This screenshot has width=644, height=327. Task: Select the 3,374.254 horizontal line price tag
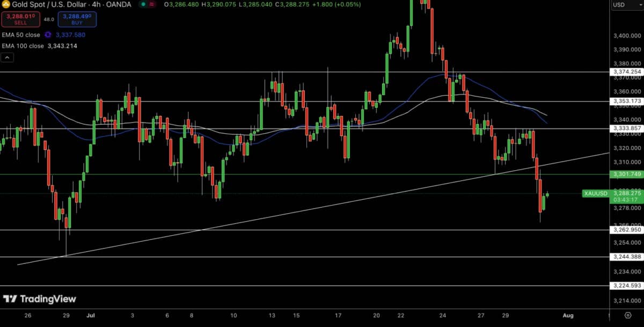(x=627, y=72)
